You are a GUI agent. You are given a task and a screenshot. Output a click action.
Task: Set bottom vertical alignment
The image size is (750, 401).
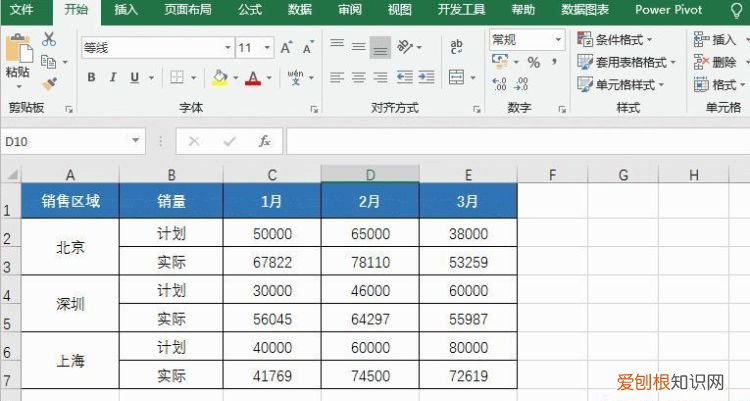(x=380, y=48)
